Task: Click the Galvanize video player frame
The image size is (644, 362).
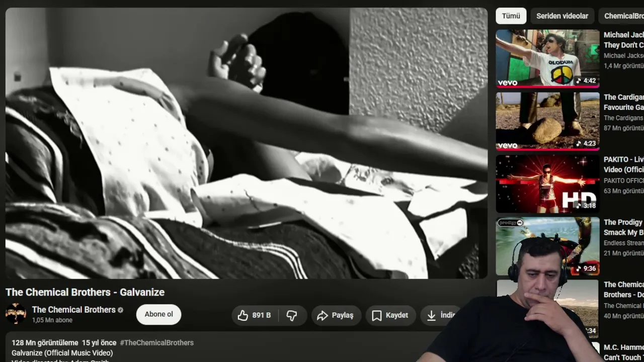Action: point(247,143)
